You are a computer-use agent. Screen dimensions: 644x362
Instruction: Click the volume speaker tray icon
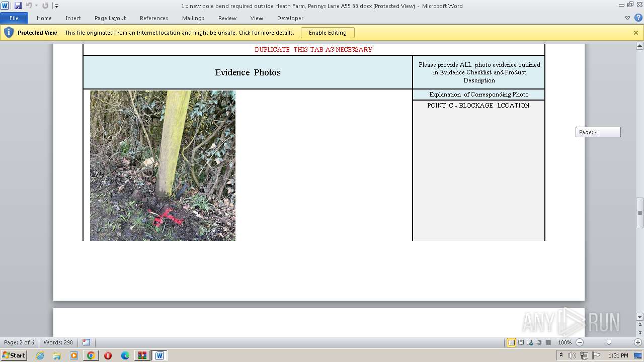click(572, 355)
